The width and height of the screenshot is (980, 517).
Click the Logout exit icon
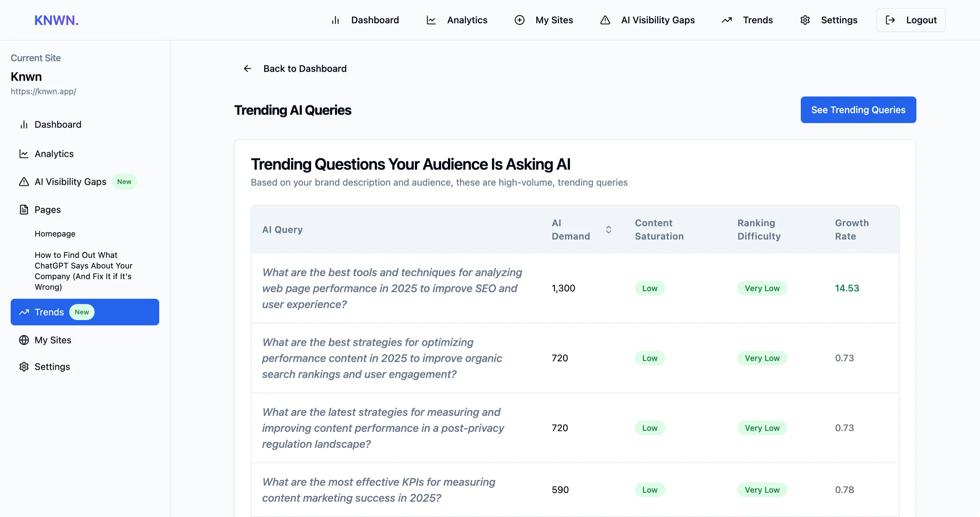click(890, 20)
